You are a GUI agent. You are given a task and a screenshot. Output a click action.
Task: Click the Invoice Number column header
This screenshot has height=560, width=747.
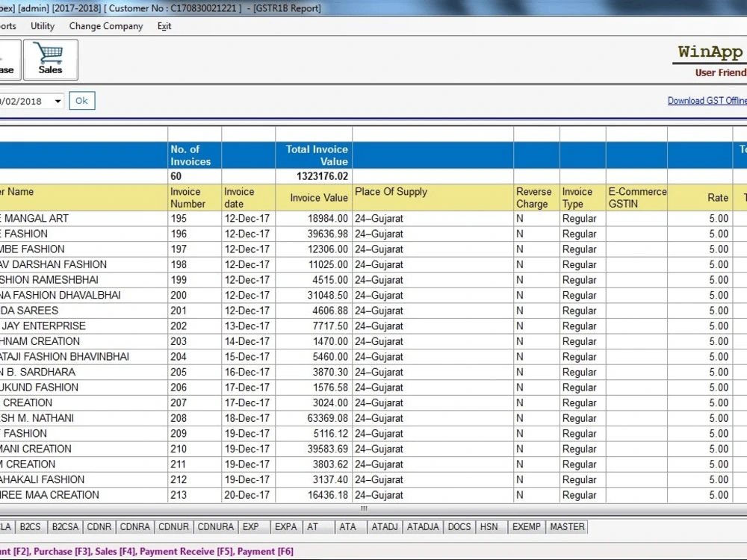pyautogui.click(x=194, y=198)
